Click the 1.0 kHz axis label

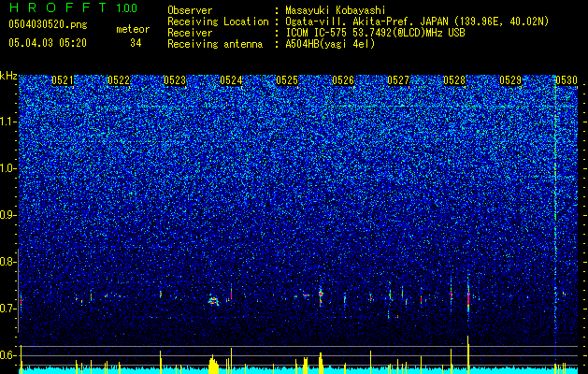[x=7, y=168]
